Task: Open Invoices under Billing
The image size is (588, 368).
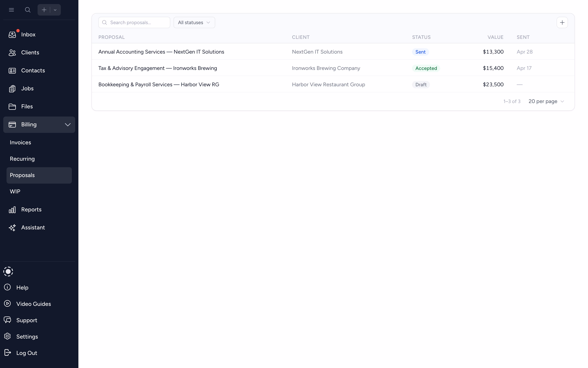Action: pyautogui.click(x=20, y=143)
